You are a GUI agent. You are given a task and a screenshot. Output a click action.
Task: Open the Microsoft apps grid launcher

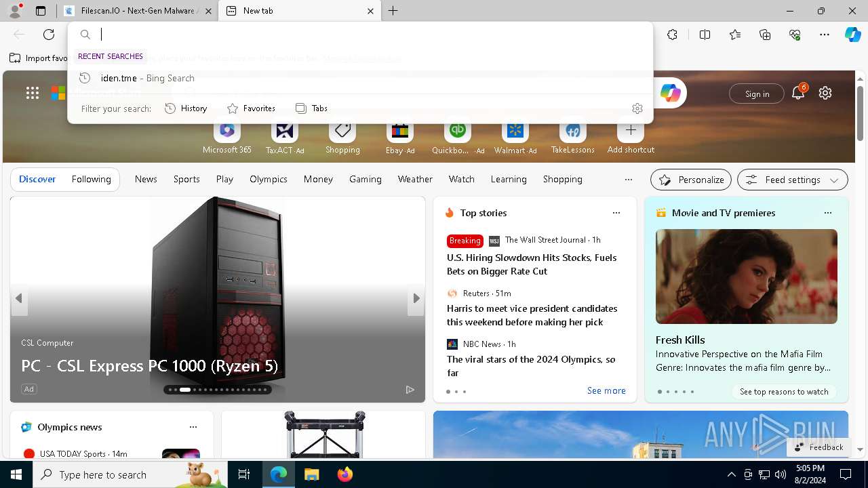tap(33, 94)
